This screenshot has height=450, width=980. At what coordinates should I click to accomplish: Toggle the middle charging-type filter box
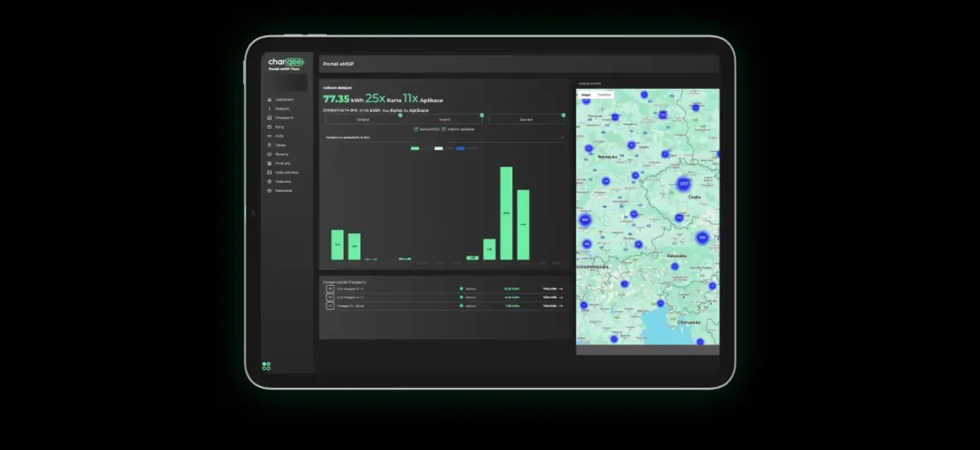coord(445,119)
